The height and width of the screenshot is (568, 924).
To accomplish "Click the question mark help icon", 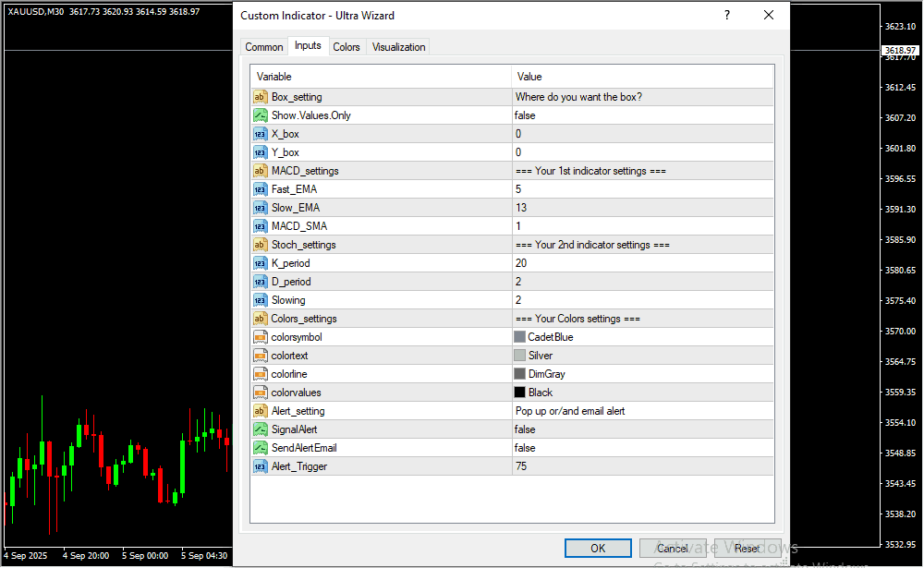I will (727, 16).
